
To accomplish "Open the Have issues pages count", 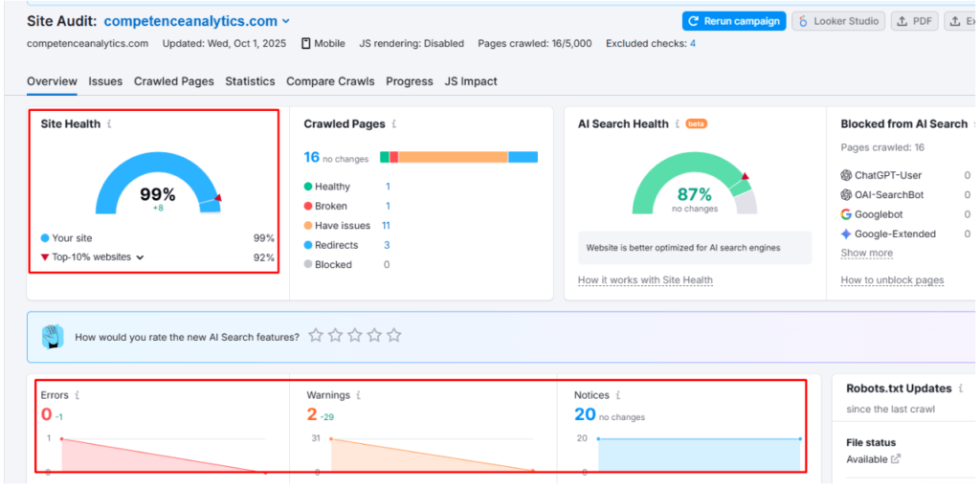I will tap(387, 225).
